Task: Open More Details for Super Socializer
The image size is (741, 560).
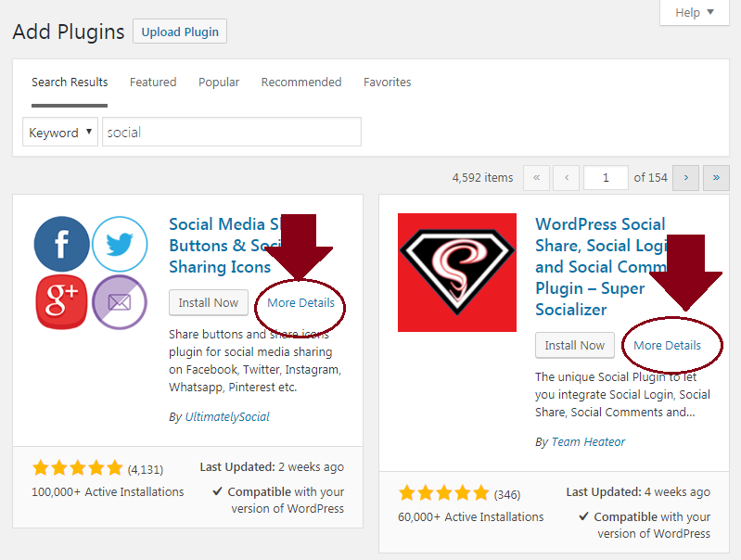Action: tap(667, 346)
